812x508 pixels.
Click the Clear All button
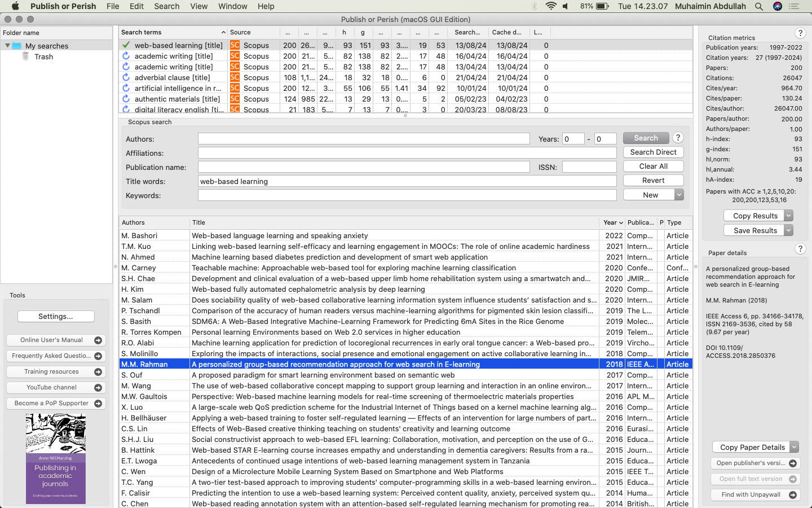(654, 167)
